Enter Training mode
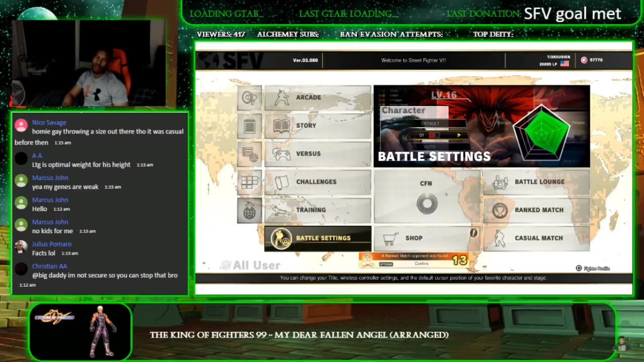The image size is (644, 362). pos(318,210)
